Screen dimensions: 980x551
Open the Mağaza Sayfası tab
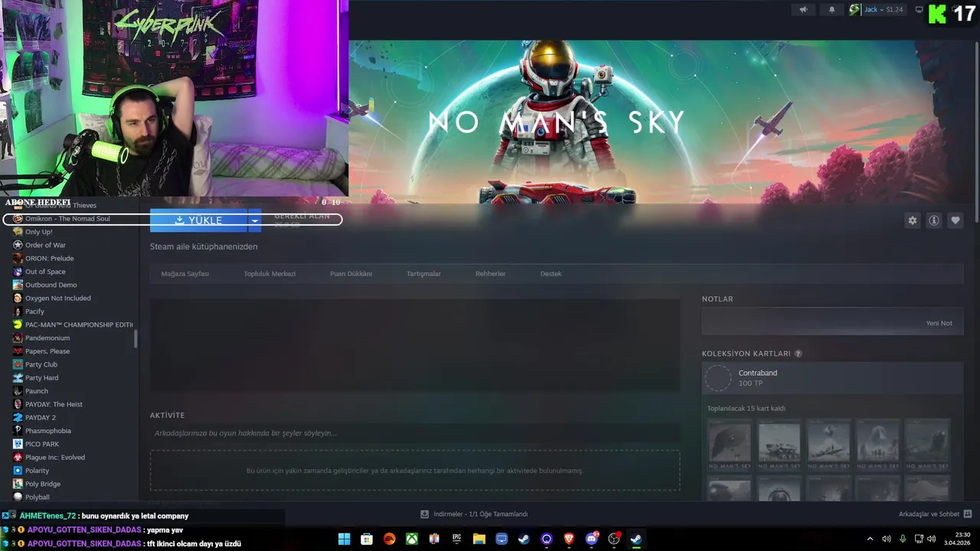(185, 274)
